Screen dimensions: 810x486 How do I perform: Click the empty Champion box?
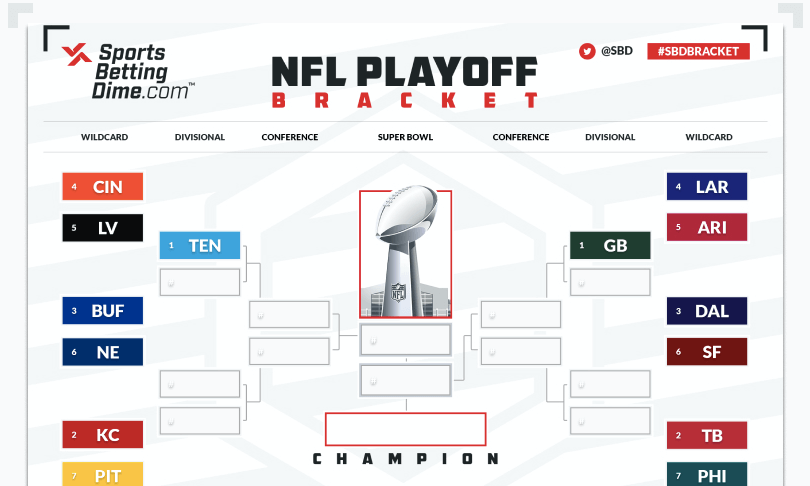pyautogui.click(x=406, y=429)
